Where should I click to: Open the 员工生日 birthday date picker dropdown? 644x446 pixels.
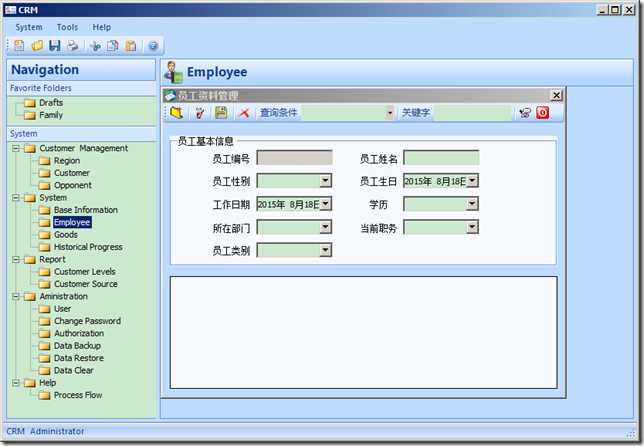pos(472,180)
